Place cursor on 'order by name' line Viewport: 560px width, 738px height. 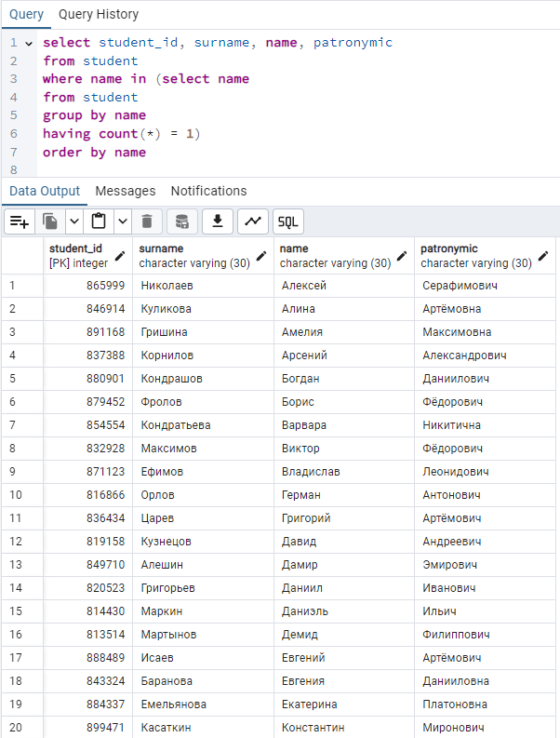coord(95,152)
